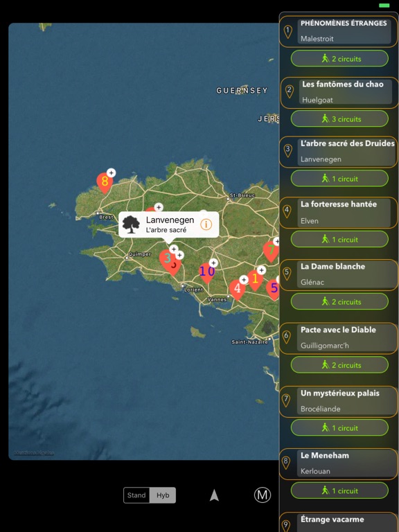Tap Lorient city label on map
Image resolution: width=399 pixels, height=532 pixels.
[x=193, y=290]
